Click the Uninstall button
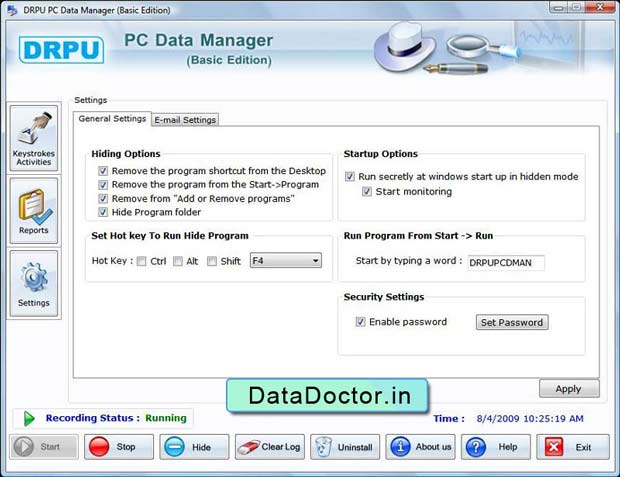Image resolution: width=620 pixels, height=477 pixels. 345,447
